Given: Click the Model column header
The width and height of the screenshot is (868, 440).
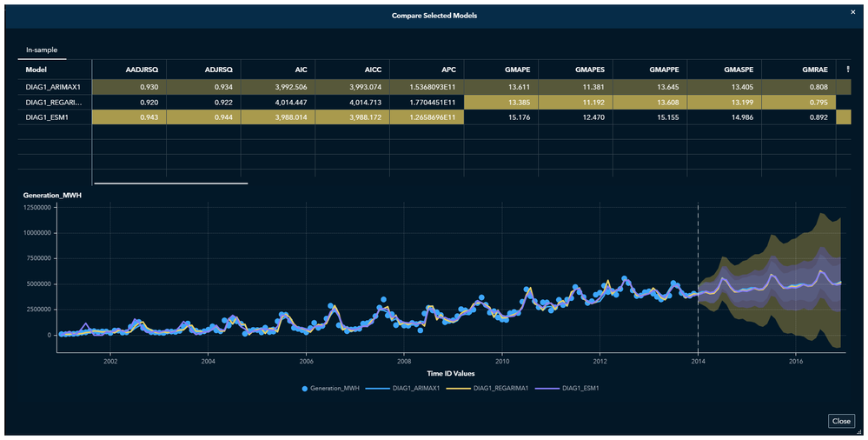Looking at the screenshot, I should 36,69.
